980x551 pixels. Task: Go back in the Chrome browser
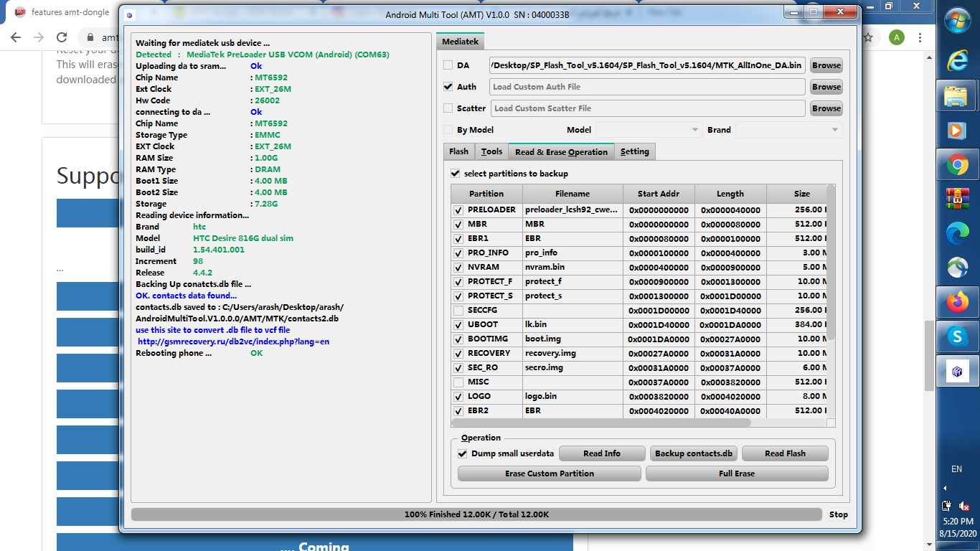16,37
